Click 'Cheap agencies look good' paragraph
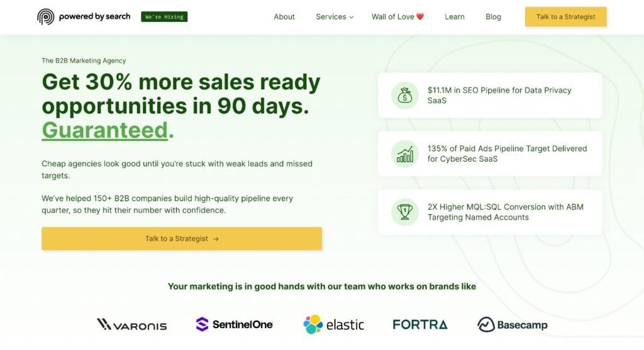 coord(177,169)
